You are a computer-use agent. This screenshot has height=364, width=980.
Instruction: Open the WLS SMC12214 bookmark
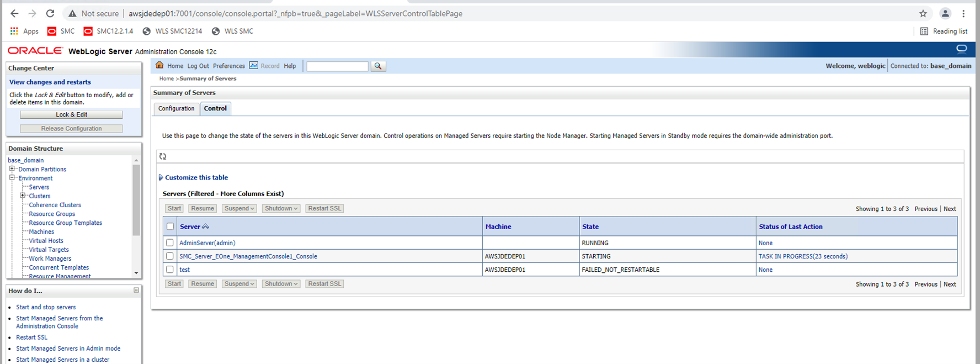(x=172, y=31)
